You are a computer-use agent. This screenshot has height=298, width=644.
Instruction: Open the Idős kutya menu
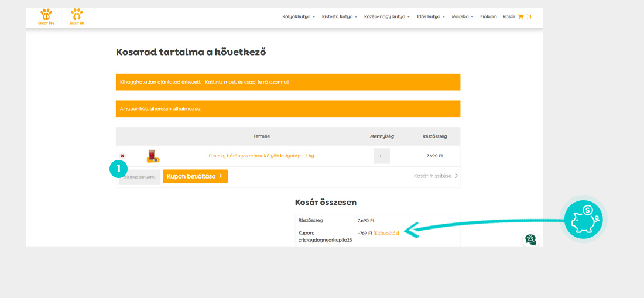430,16
